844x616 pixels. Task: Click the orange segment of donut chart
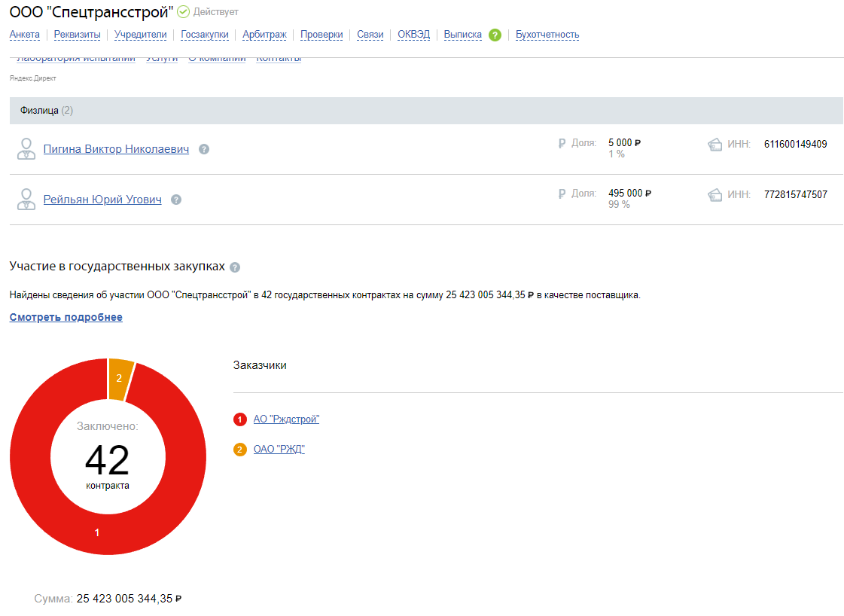pos(120,378)
